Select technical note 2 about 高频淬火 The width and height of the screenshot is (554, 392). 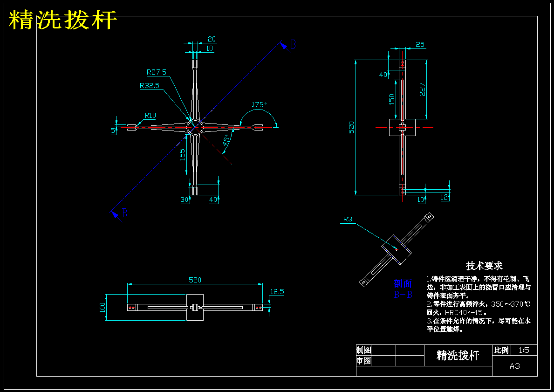[x=479, y=308]
